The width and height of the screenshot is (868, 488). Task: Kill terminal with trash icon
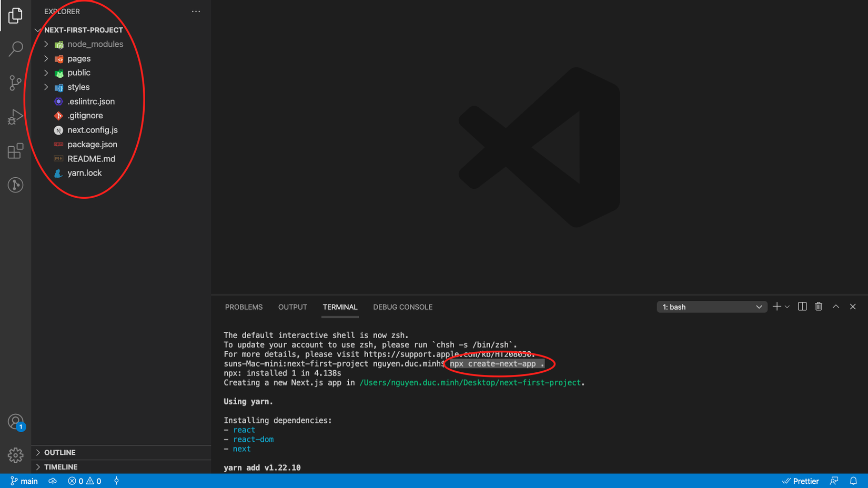click(819, 307)
